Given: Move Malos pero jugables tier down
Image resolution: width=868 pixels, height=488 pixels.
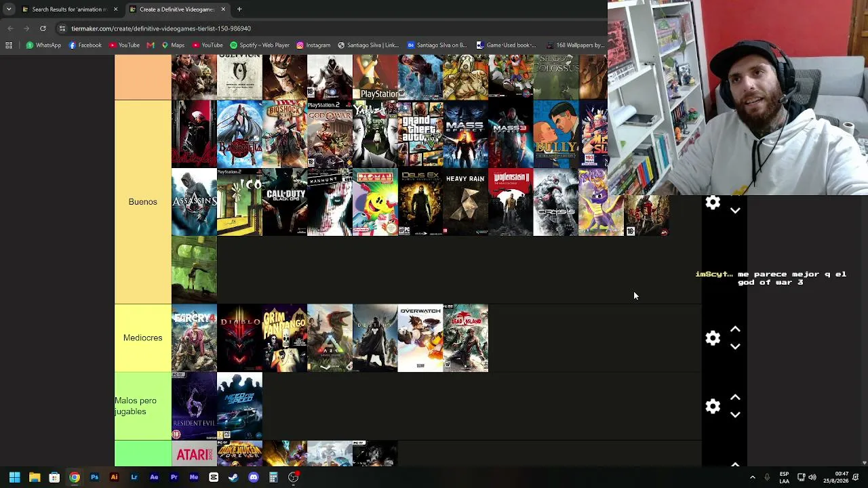Looking at the screenshot, I should pos(735,414).
